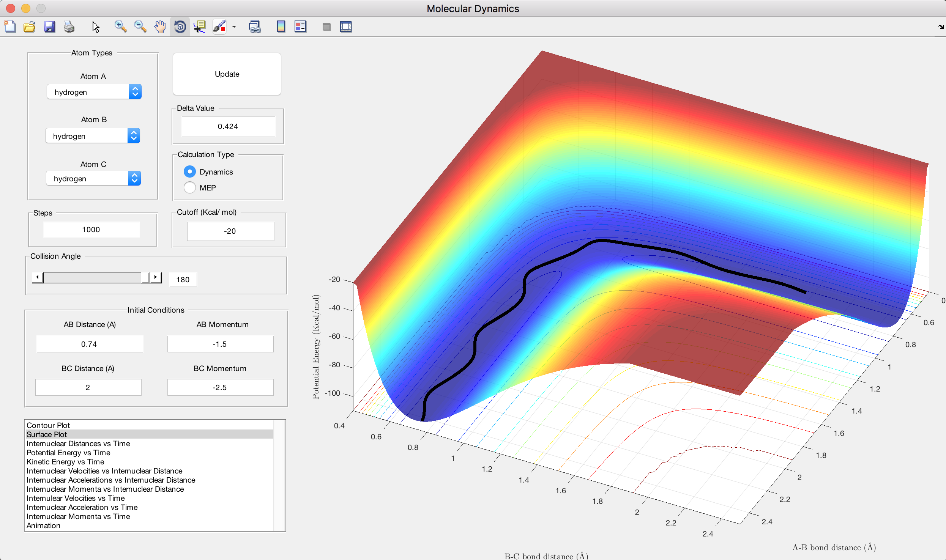946x560 pixels.
Task: Click the Save Figure floppy icon
Action: pos(49,27)
